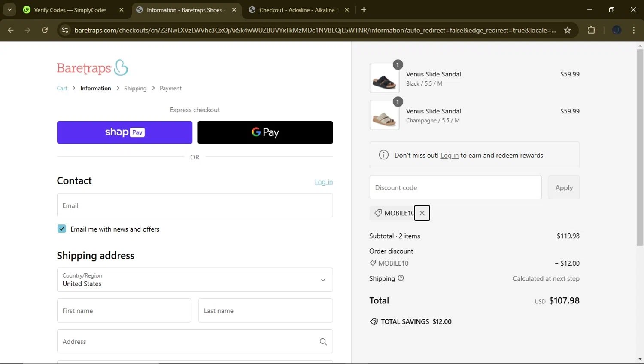Focus the Discount code field
The image size is (644, 364).
tap(456, 187)
